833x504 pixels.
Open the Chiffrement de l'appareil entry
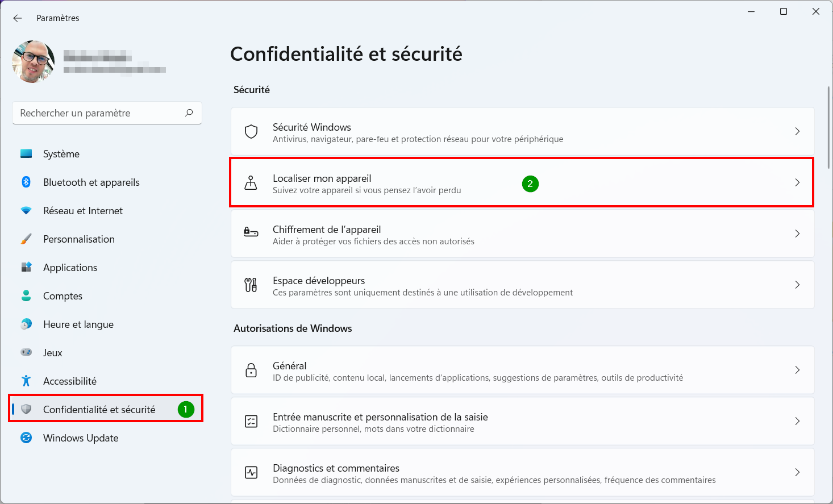click(523, 234)
